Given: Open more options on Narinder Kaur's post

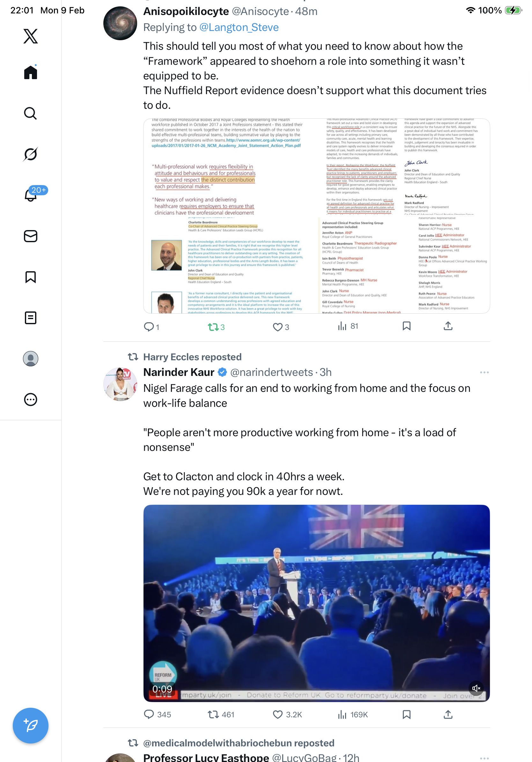Looking at the screenshot, I should point(484,372).
